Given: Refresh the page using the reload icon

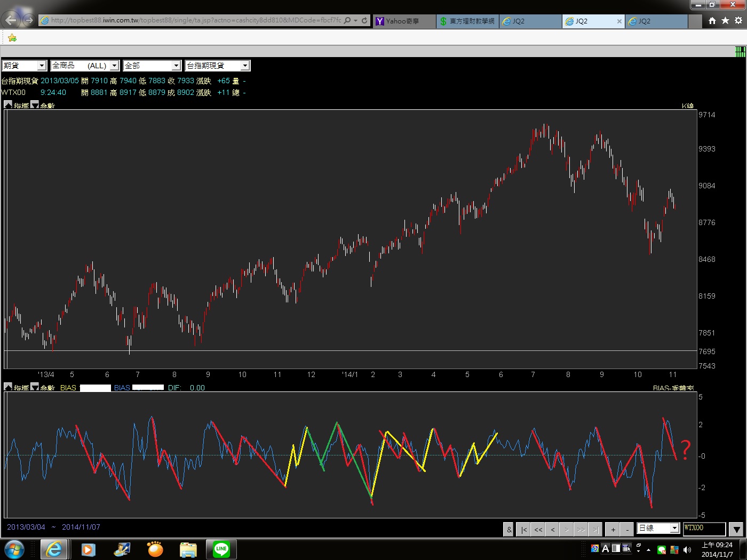Looking at the screenshot, I should pyautogui.click(x=364, y=20).
